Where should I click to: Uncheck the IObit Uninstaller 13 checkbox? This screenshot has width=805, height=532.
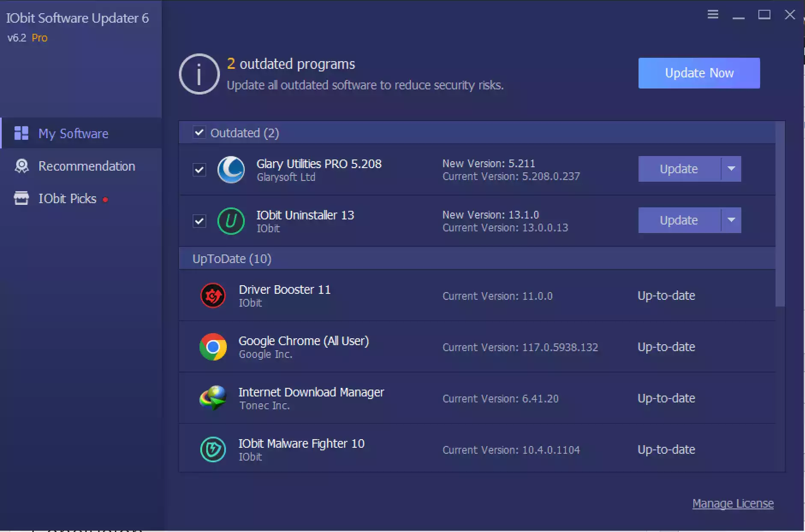(x=199, y=221)
